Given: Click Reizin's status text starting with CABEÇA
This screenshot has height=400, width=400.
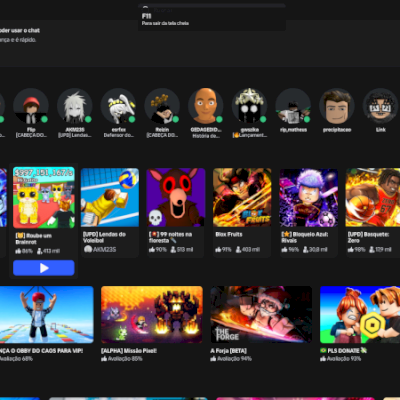Looking at the screenshot, I should (x=162, y=135).
